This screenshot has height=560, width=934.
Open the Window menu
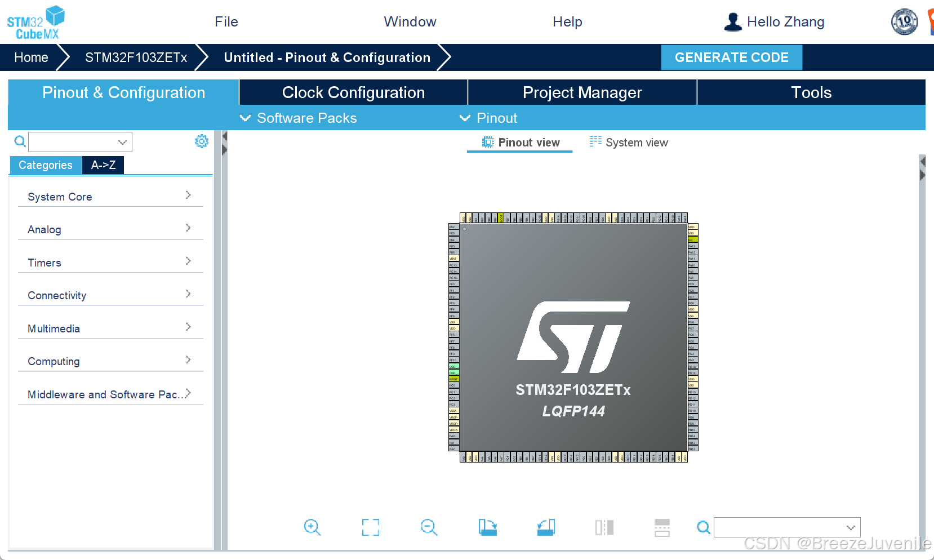point(410,22)
